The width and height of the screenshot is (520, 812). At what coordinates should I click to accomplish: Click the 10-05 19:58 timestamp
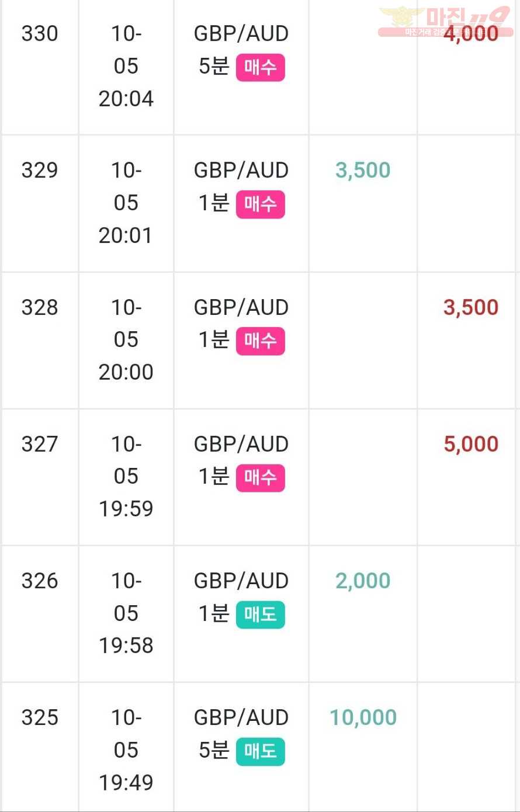126,613
